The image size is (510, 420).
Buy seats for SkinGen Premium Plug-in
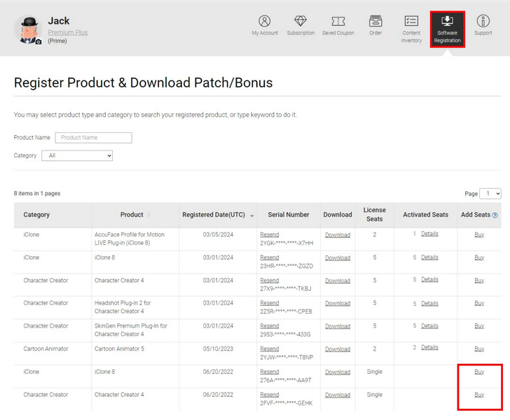479,325
